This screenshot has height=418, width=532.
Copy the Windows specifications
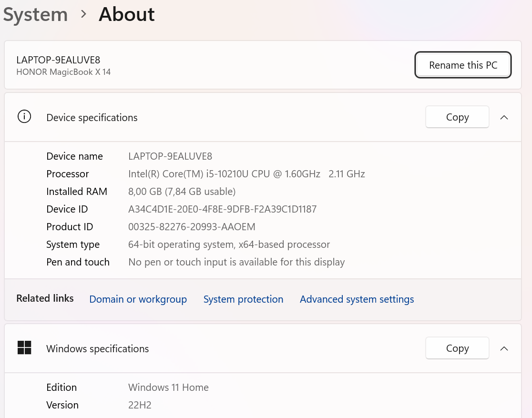pyautogui.click(x=457, y=348)
